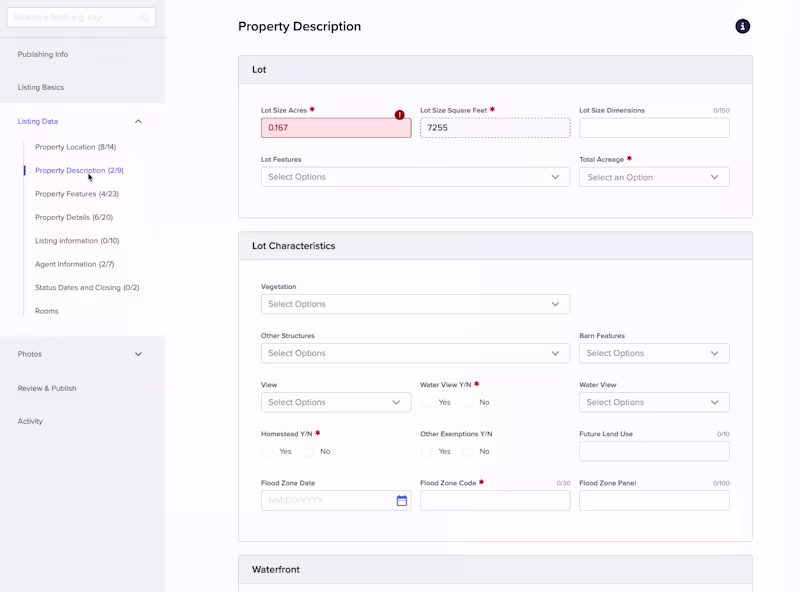This screenshot has width=800, height=592.
Task: Select Yes for Homestead Y/N
Action: (x=267, y=452)
